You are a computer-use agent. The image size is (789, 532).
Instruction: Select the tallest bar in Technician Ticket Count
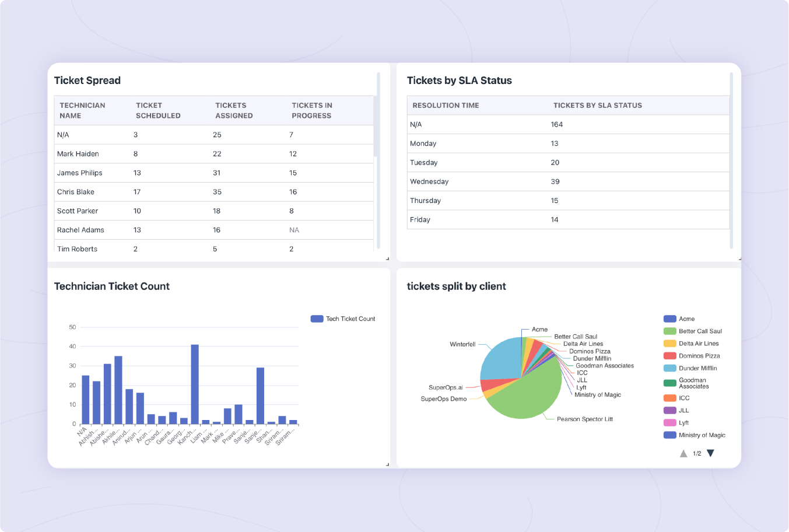coord(194,385)
